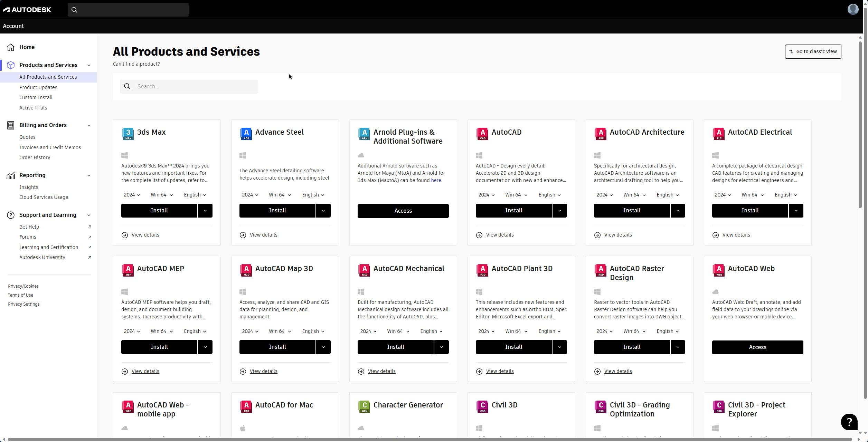Open Win 64 platform dropdown for AutoCAD MEP

click(161, 331)
